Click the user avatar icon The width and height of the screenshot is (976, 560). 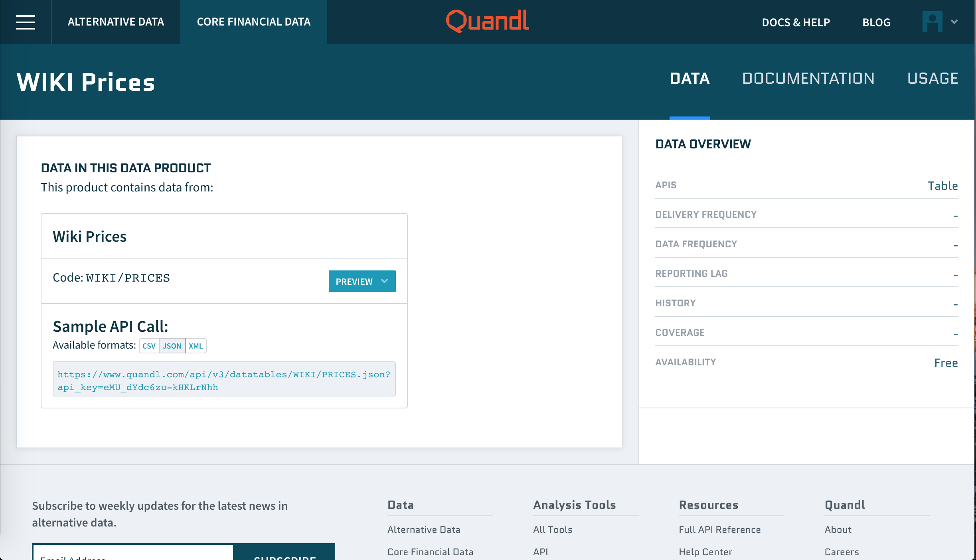(x=932, y=22)
